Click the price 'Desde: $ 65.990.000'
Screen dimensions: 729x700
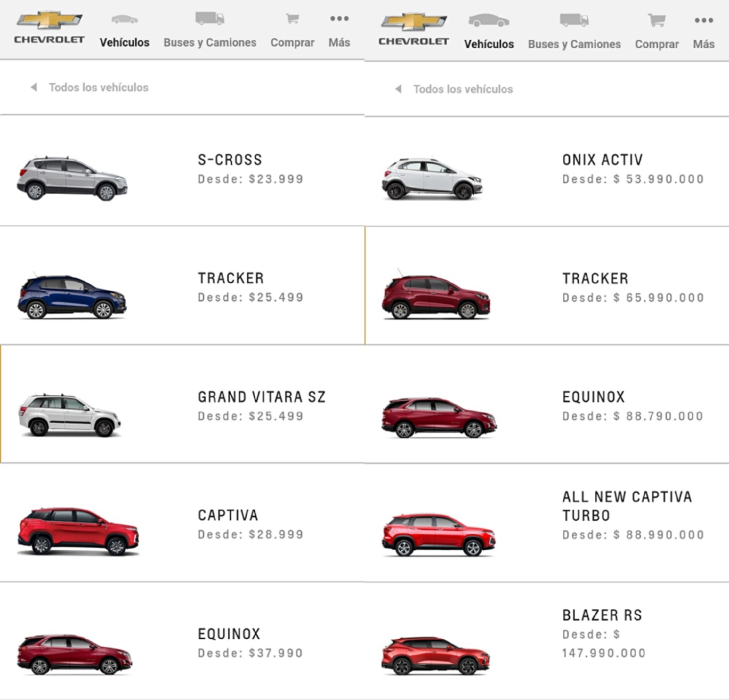(x=633, y=298)
